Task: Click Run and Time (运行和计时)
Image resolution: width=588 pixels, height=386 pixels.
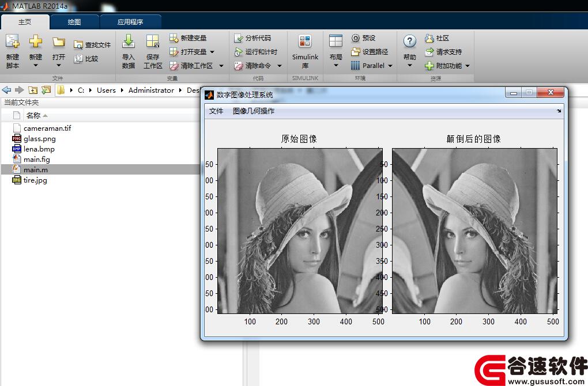Action: tap(256, 52)
